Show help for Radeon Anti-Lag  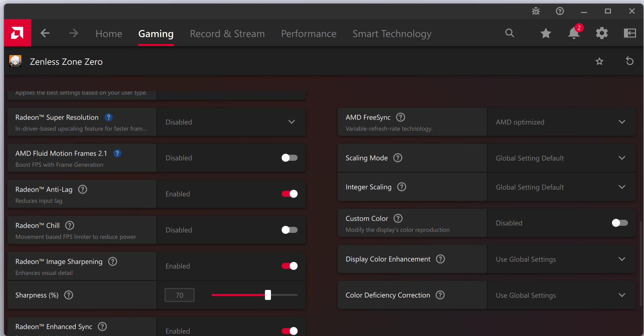click(x=82, y=189)
